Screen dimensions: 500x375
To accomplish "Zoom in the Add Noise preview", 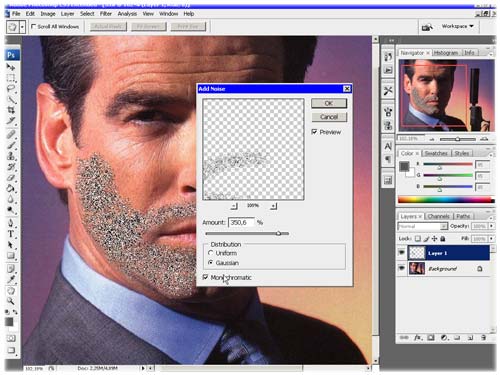I will click(x=273, y=206).
